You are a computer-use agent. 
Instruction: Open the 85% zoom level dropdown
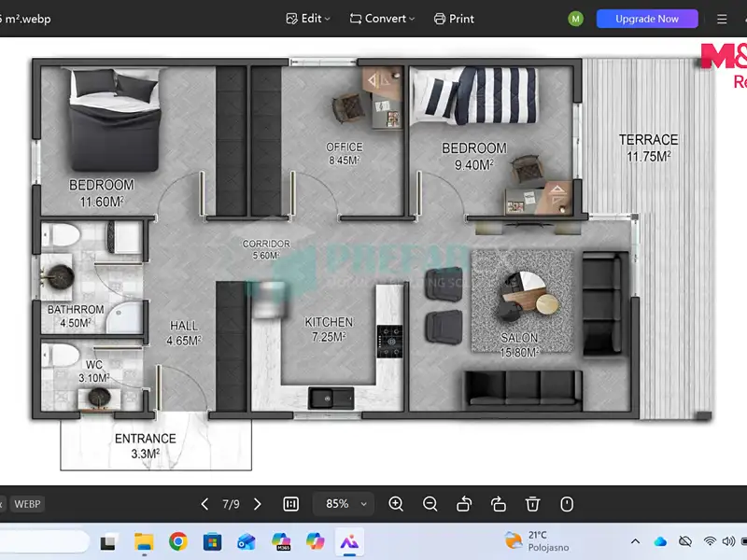[344, 504]
